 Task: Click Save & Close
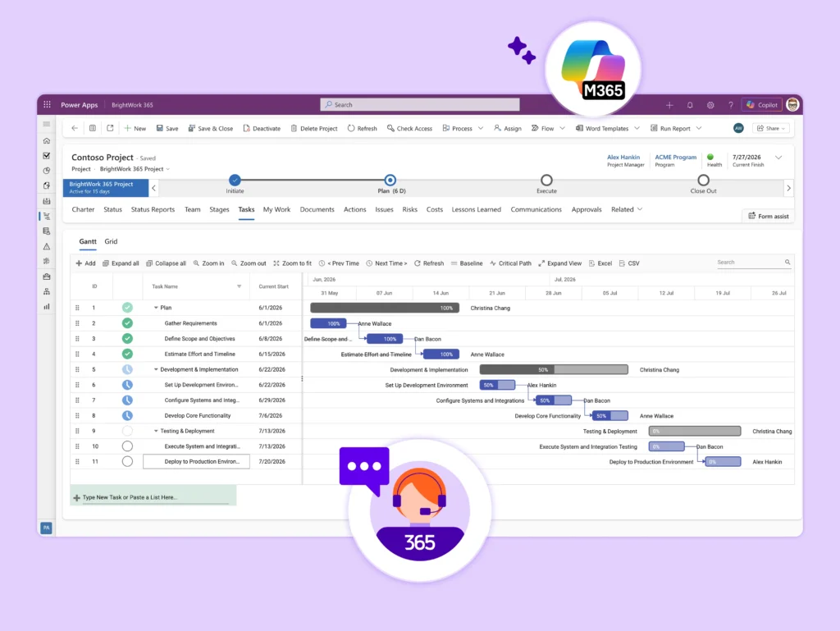(211, 129)
